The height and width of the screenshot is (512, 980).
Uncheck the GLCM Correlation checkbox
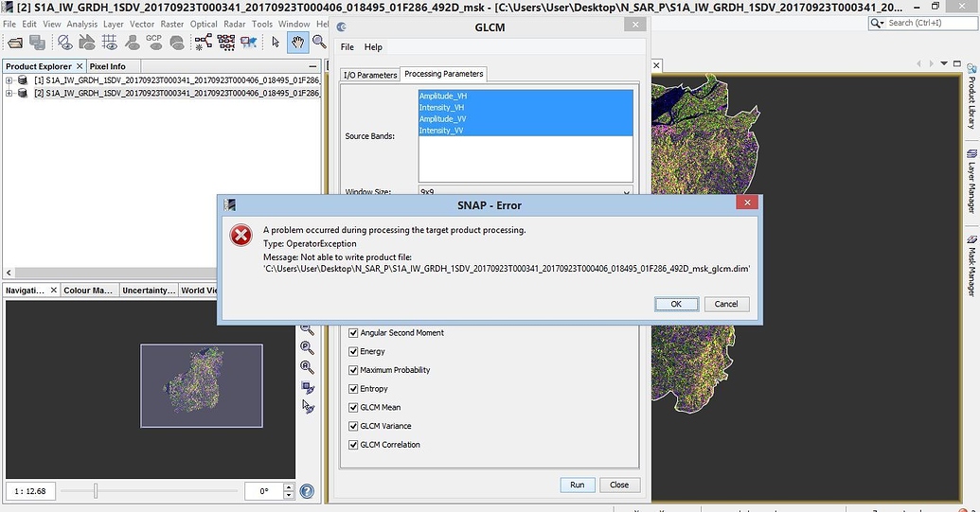pyautogui.click(x=353, y=445)
